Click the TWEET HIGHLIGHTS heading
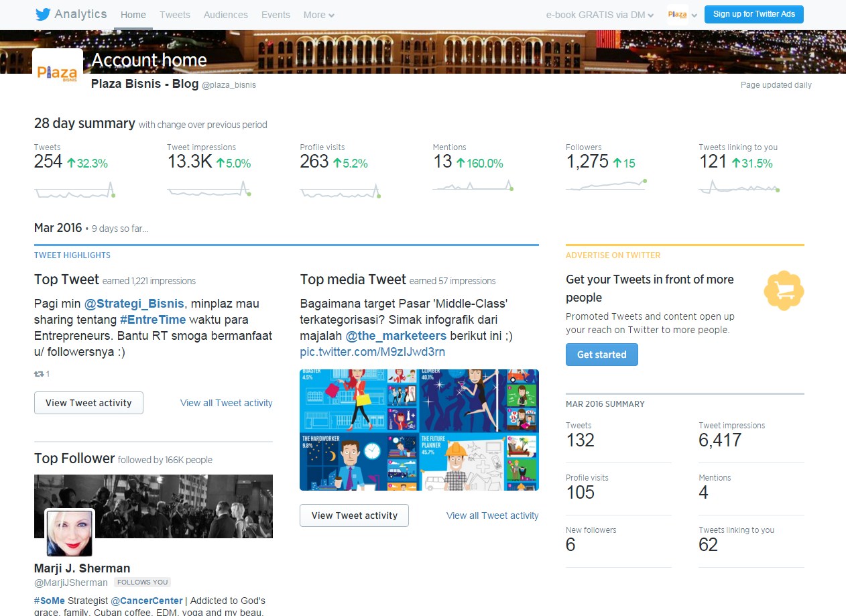The width and height of the screenshot is (846, 616). [x=72, y=255]
